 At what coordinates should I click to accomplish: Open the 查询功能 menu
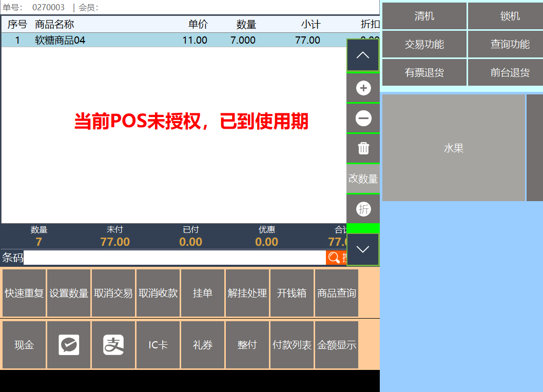pyautogui.click(x=509, y=45)
